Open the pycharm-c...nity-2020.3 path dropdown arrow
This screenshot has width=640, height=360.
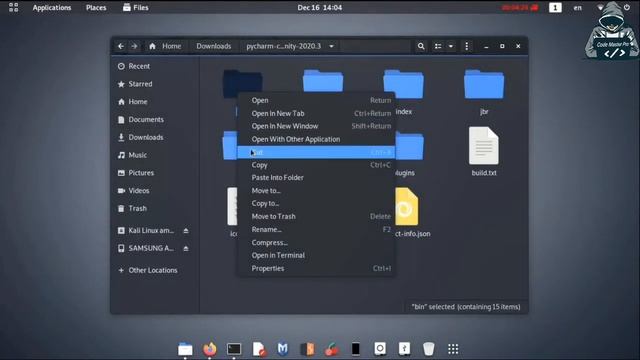tap(331, 46)
